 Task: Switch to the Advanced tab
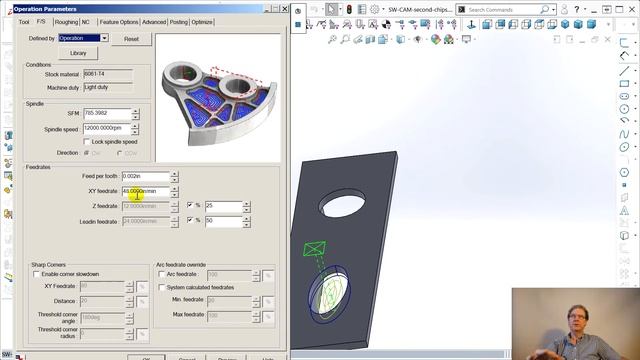point(154,22)
